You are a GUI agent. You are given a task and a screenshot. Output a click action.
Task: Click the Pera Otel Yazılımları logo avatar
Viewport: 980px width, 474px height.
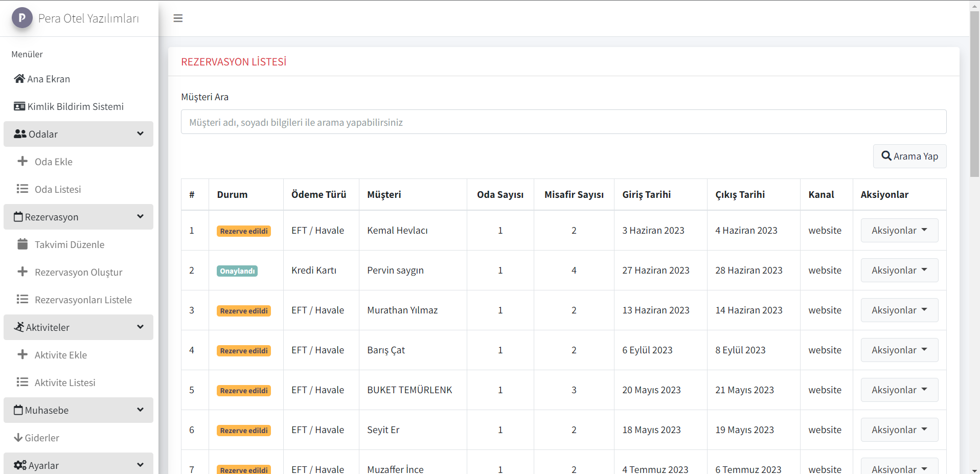(22, 18)
